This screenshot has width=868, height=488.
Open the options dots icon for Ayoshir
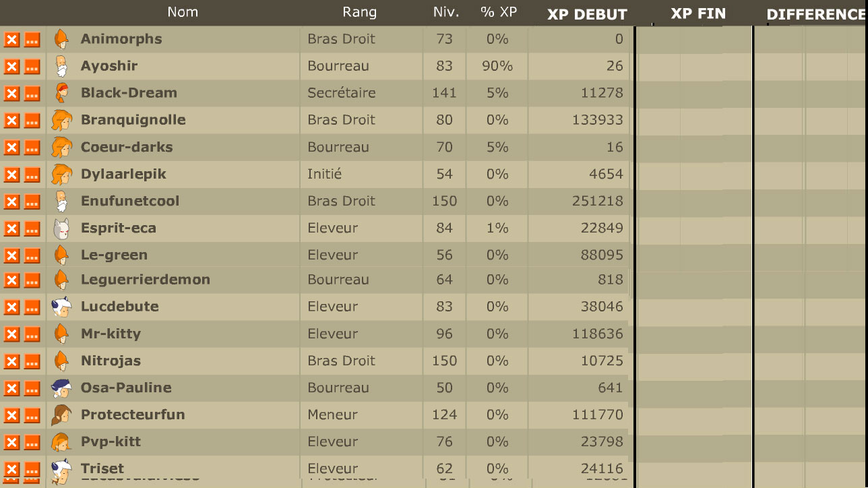32,67
